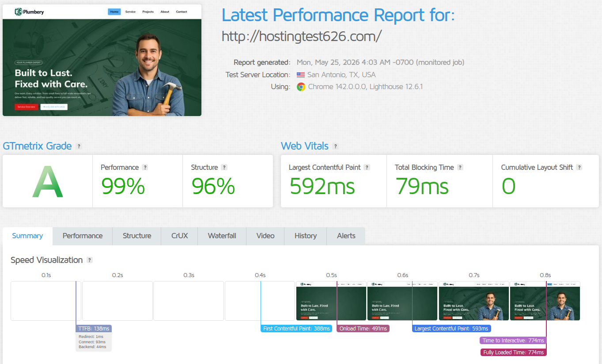Click the 592ms LCP value
The width and height of the screenshot is (602, 364).
[322, 186]
